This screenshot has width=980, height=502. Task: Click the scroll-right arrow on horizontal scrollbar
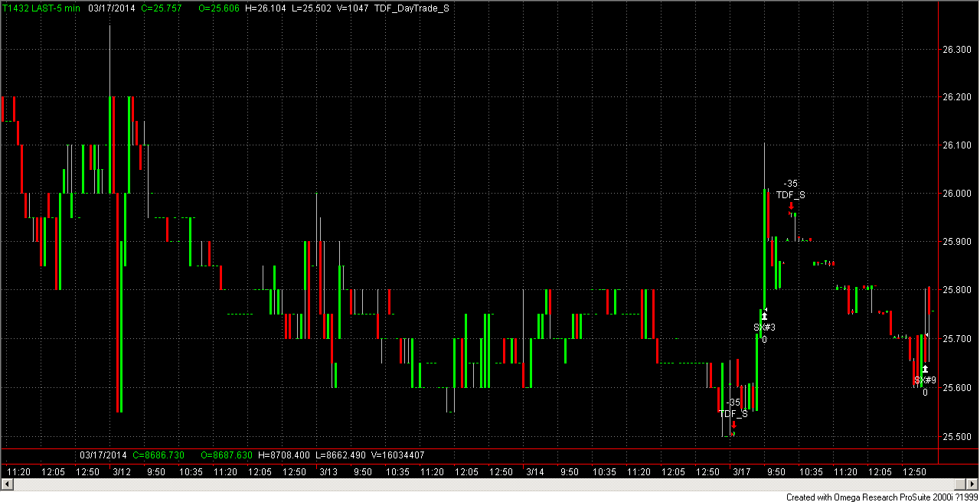pos(973,484)
